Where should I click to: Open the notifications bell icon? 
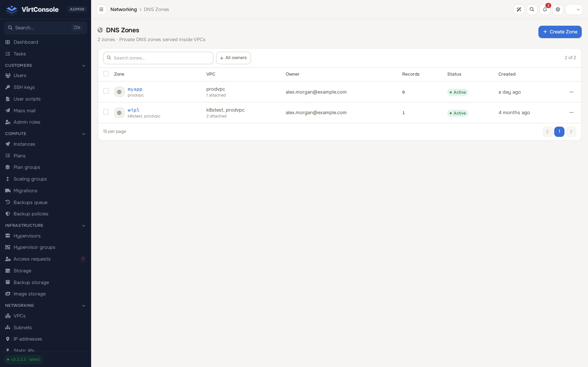[x=545, y=10]
